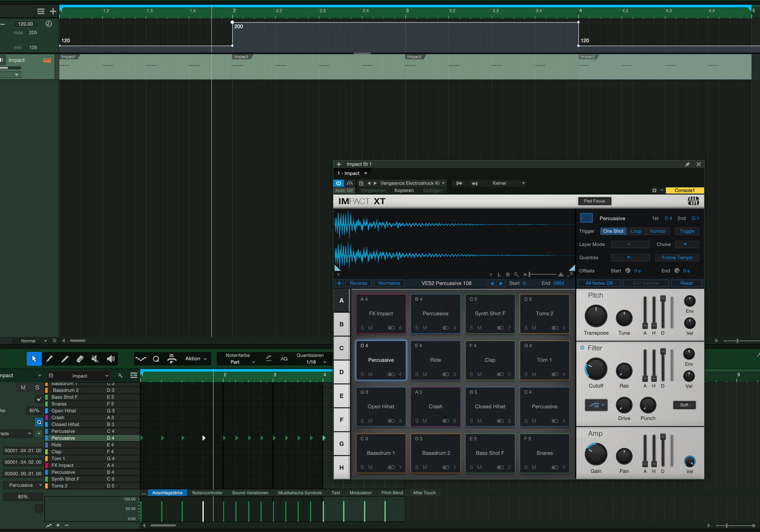
Task: Open the Quantize dropdown in pad settings
Action: 630,258
